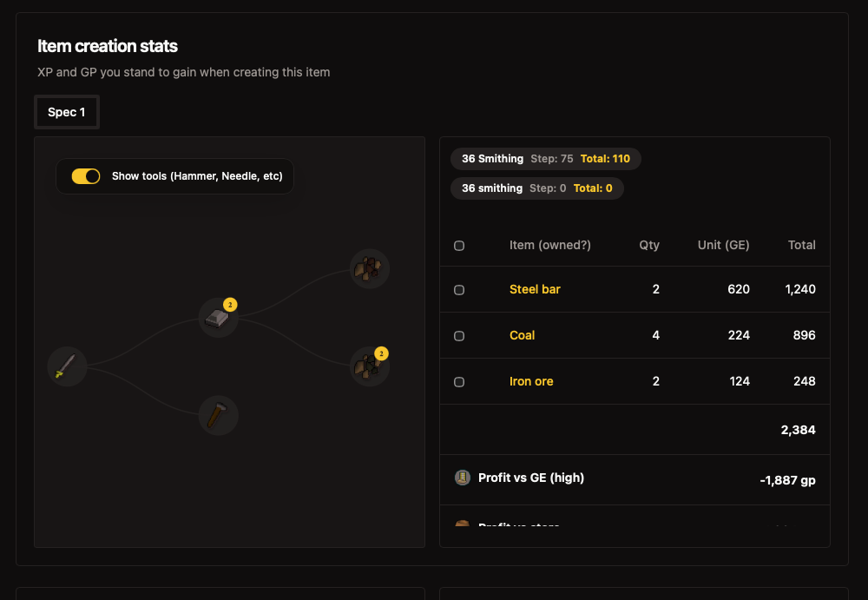The height and width of the screenshot is (600, 868).
Task: Select the sword node in the crafting tree
Action: tap(67, 367)
